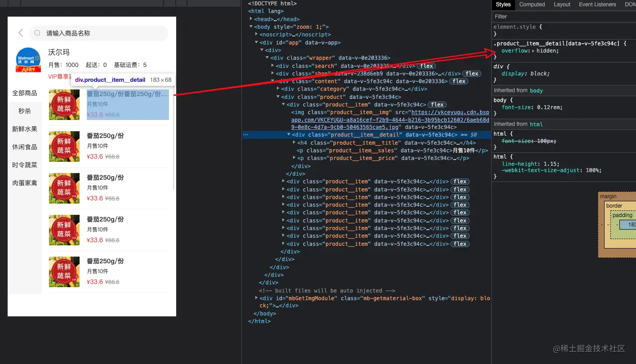Image resolution: width=636 pixels, height=364 pixels.
Task: Switch to the Layout tab
Action: [x=562, y=4]
